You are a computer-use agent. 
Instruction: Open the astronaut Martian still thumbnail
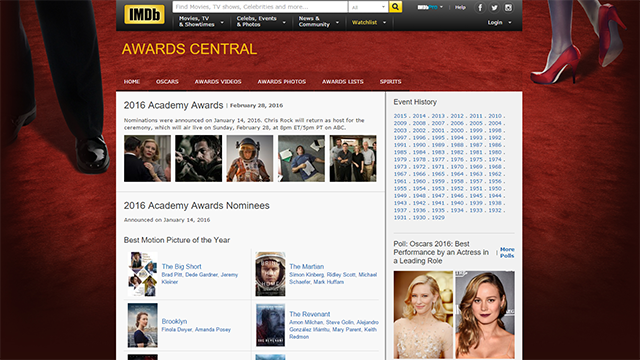tap(250, 158)
